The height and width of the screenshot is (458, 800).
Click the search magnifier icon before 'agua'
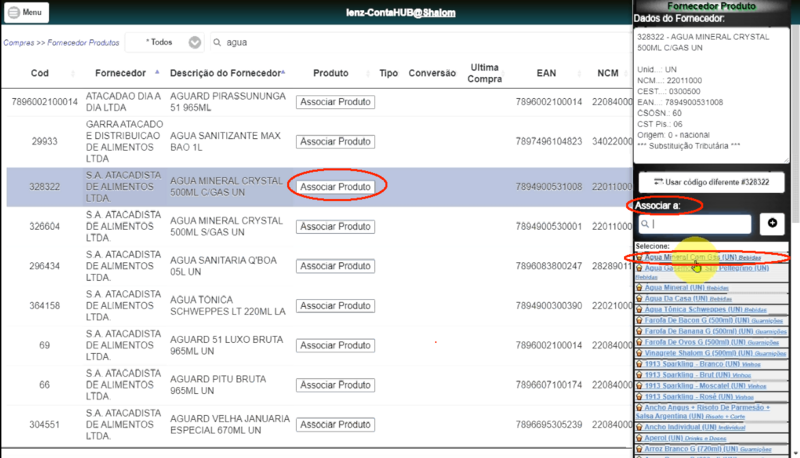click(217, 42)
